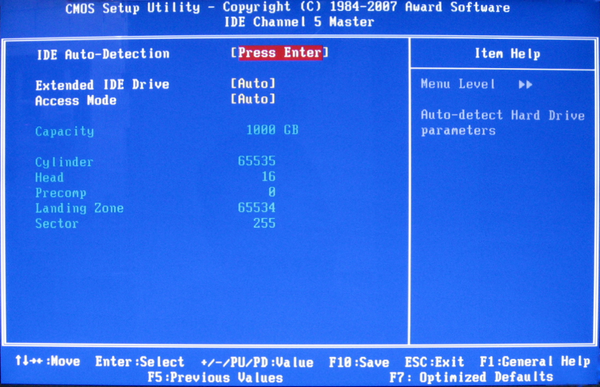Click the Item Help panel heading

507,54
